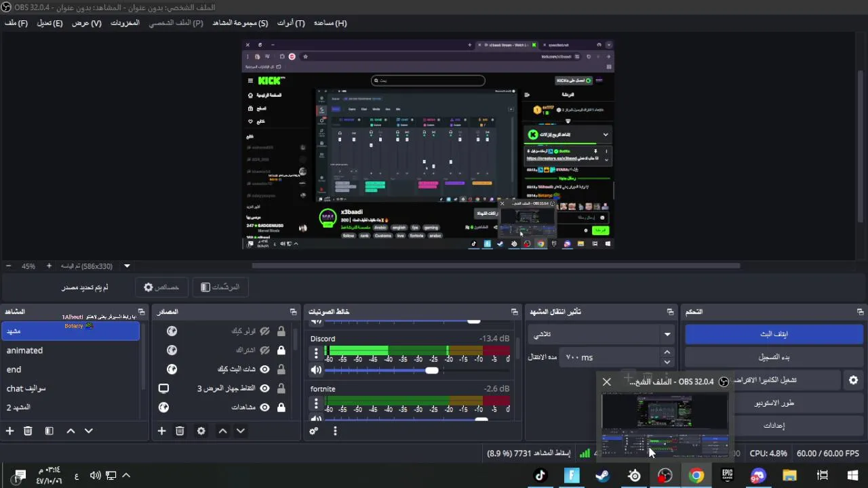Image resolution: width=868 pixels, height=488 pixels.
Task: Hide the التقاط جهاز العرض 3 source
Action: click(264, 388)
